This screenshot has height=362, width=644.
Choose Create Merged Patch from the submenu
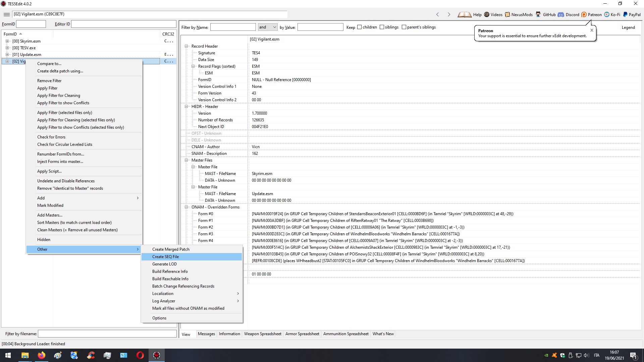tap(192, 249)
